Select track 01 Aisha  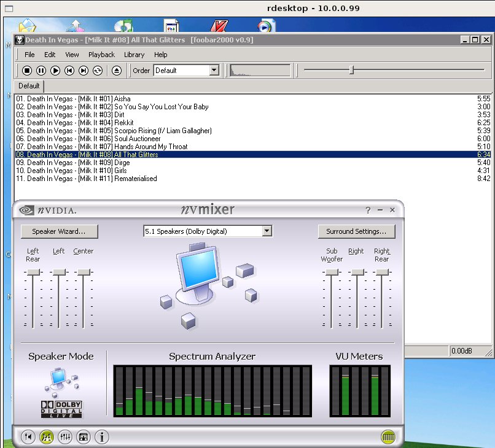point(253,99)
